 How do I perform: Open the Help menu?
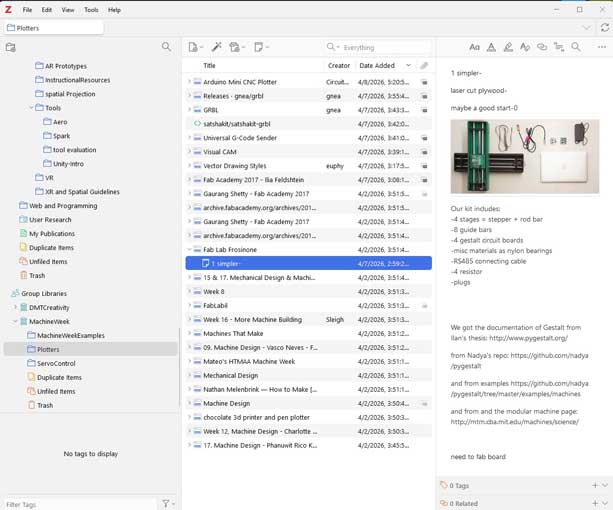[x=114, y=10]
